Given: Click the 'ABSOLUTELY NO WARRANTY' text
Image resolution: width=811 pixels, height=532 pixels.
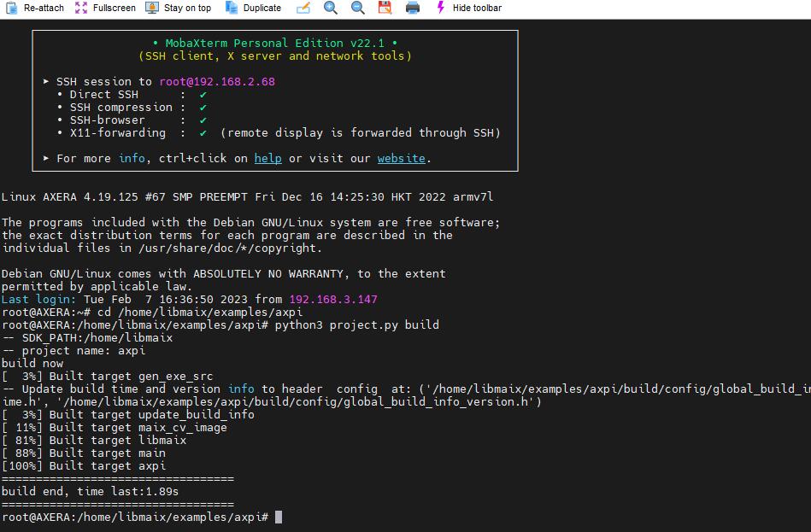Looking at the screenshot, I should (268, 274).
